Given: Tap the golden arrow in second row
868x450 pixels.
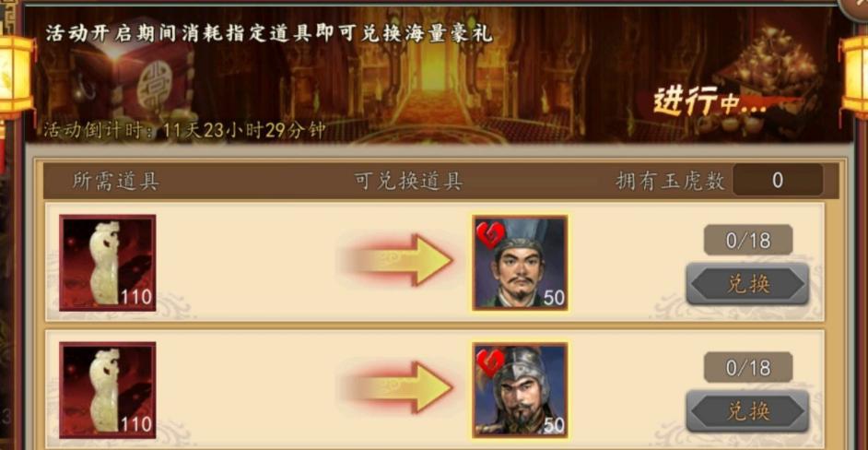Looking at the screenshot, I should coord(400,387).
